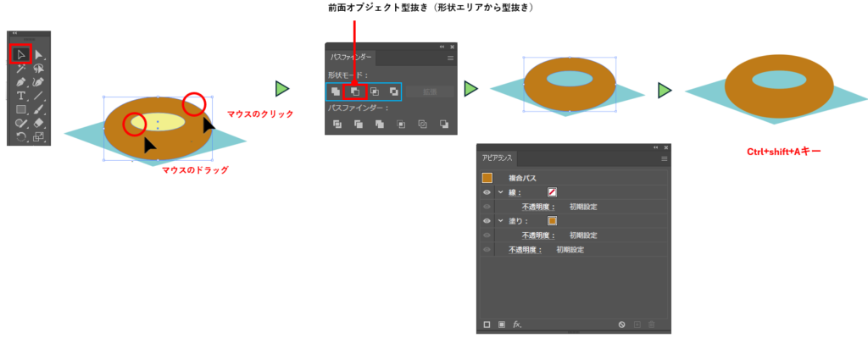Image resolution: width=868 pixels, height=338 pixels.
Task: Select the アピアランス panel tab
Action: click(498, 158)
